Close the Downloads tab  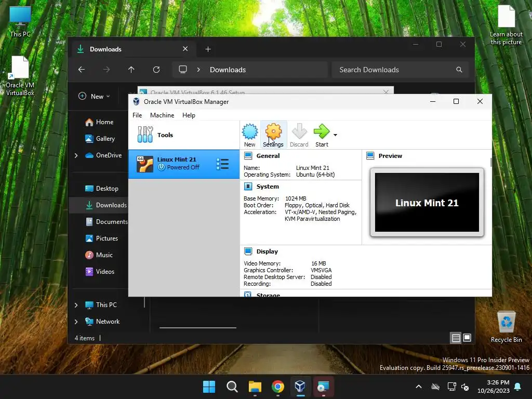(x=185, y=49)
